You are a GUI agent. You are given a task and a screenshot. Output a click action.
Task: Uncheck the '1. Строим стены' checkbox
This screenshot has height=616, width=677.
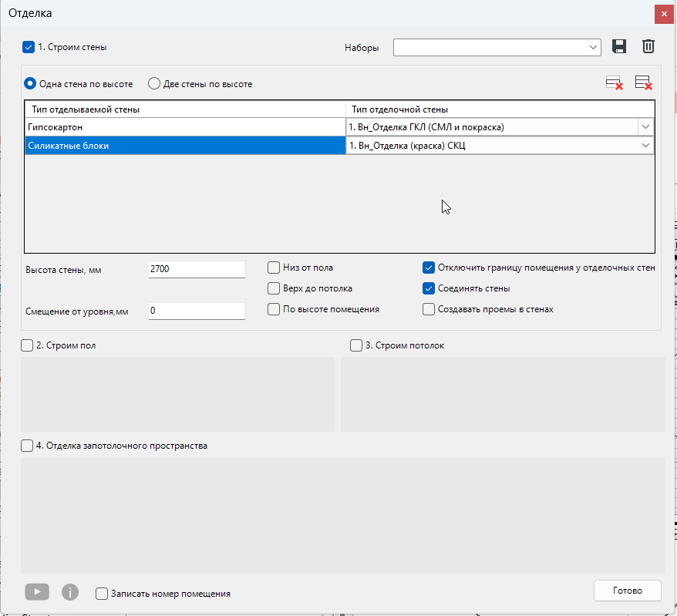[29, 47]
